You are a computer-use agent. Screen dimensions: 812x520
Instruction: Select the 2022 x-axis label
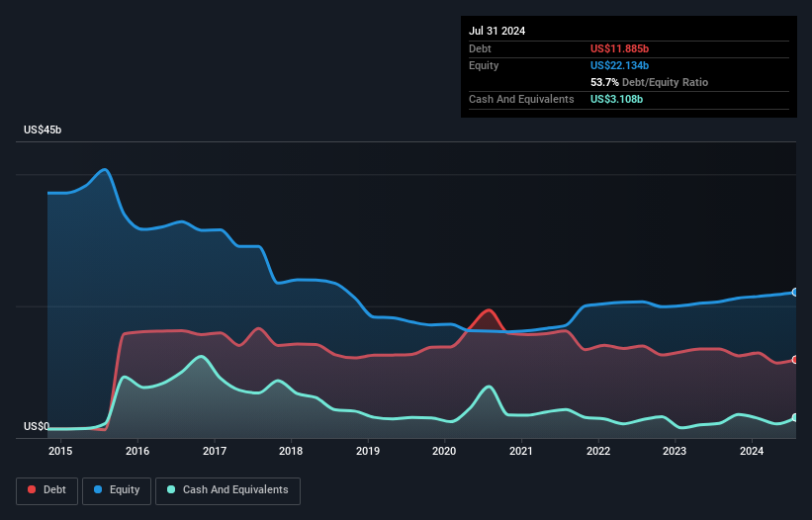[x=598, y=451]
